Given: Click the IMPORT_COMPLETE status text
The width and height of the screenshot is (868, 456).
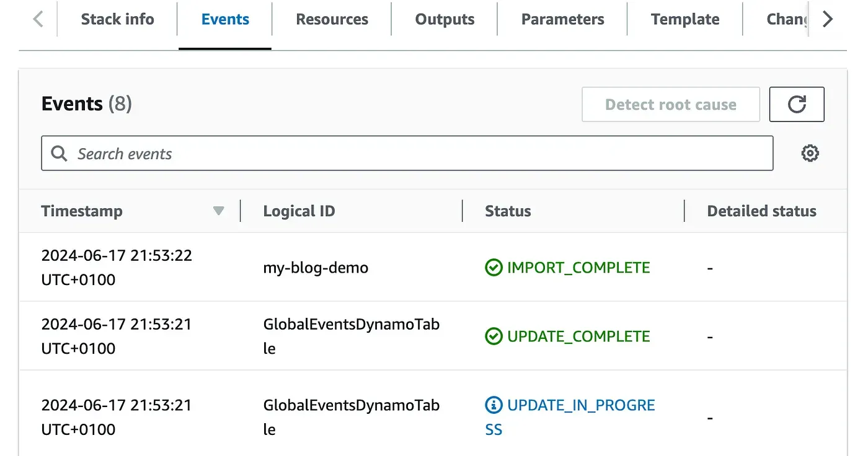Looking at the screenshot, I should 578,268.
